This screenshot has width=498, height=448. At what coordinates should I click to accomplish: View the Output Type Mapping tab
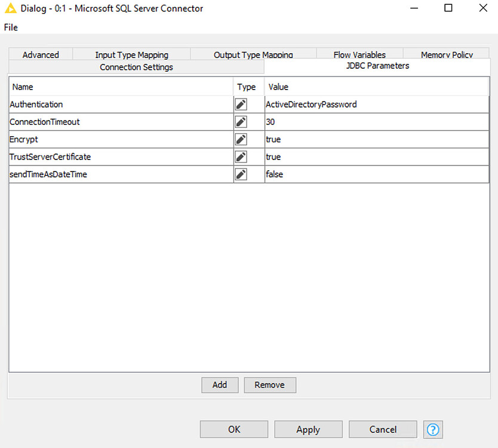click(253, 54)
